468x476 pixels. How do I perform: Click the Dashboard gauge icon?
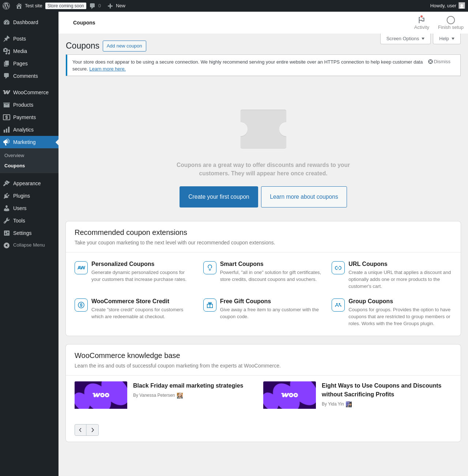pos(7,22)
